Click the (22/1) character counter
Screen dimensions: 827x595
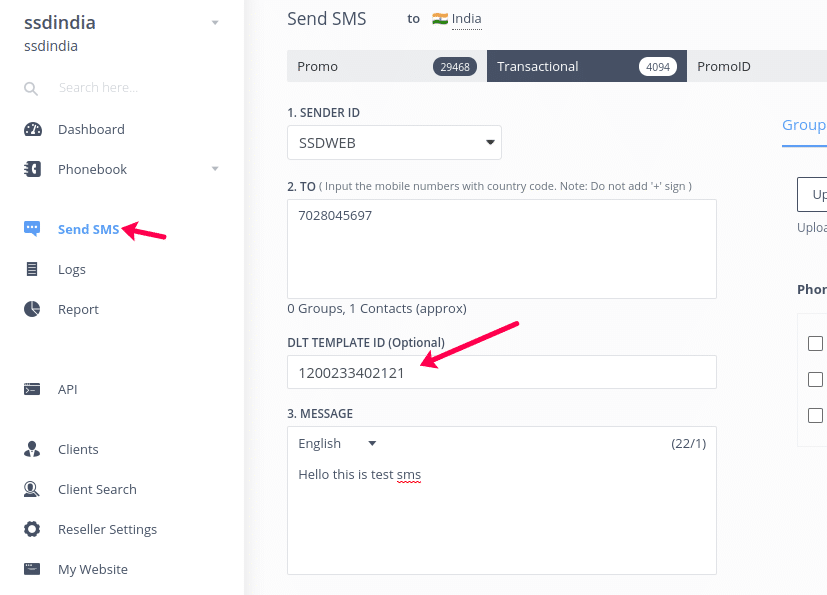[688, 444]
